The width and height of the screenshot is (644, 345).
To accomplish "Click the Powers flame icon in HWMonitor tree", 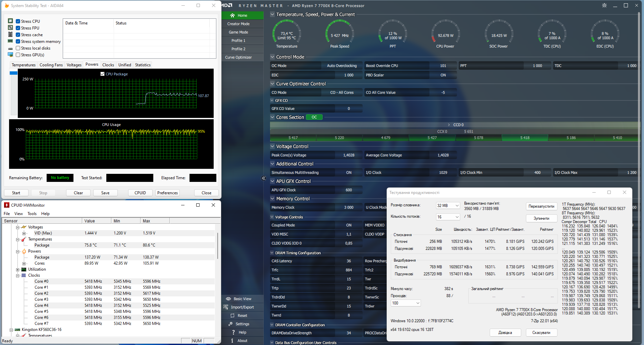I will click(x=24, y=251).
